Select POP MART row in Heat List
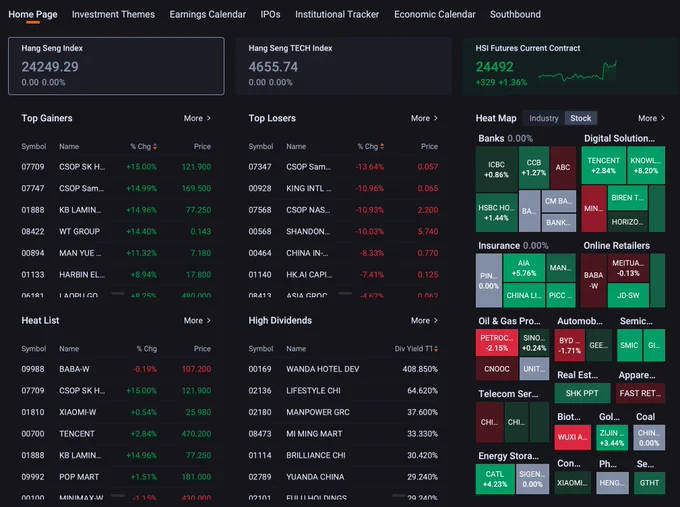 pyautogui.click(x=116, y=477)
